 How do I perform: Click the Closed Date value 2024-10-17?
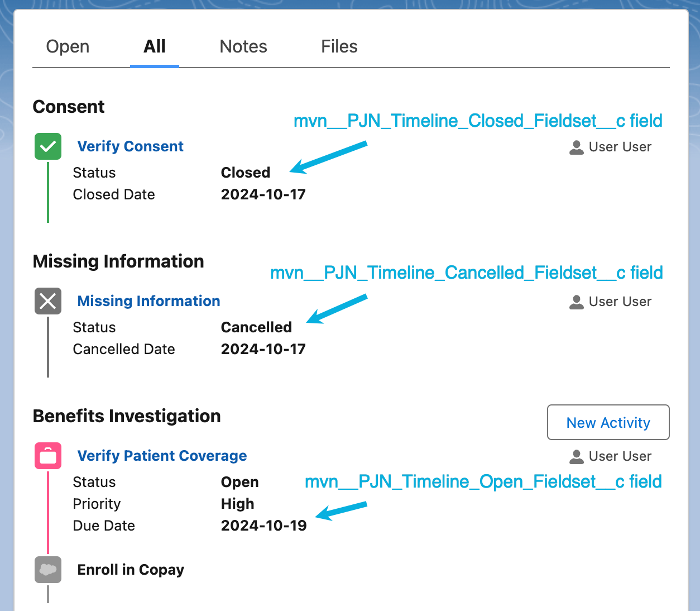point(263,194)
